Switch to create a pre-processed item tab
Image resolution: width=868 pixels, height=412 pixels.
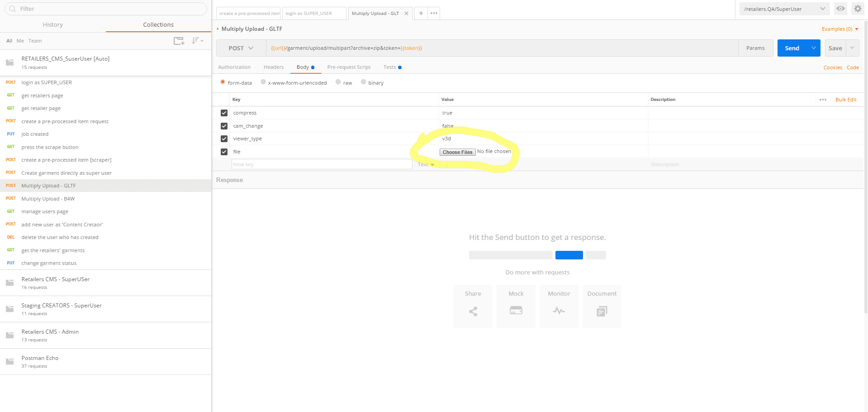[x=248, y=14]
